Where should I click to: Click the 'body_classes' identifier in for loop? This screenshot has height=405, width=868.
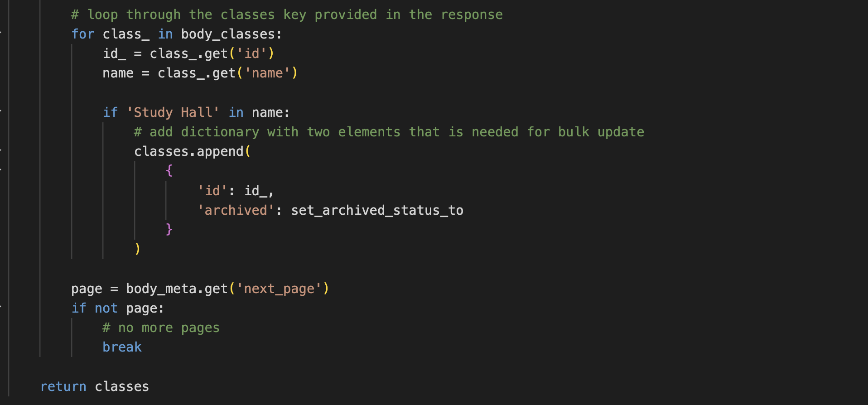[x=228, y=34]
